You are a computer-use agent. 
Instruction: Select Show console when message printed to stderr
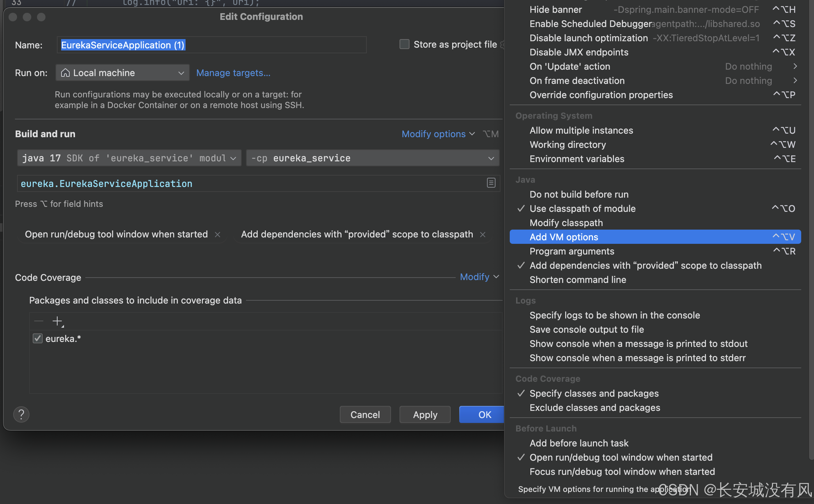[x=655, y=358]
